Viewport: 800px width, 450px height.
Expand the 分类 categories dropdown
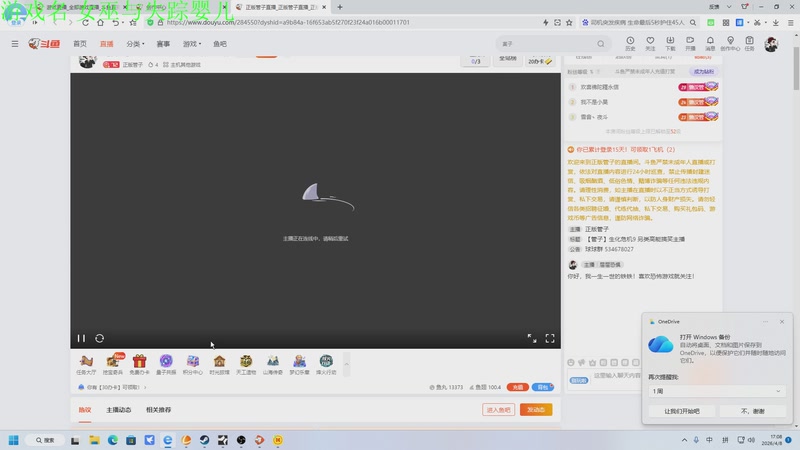click(x=135, y=44)
